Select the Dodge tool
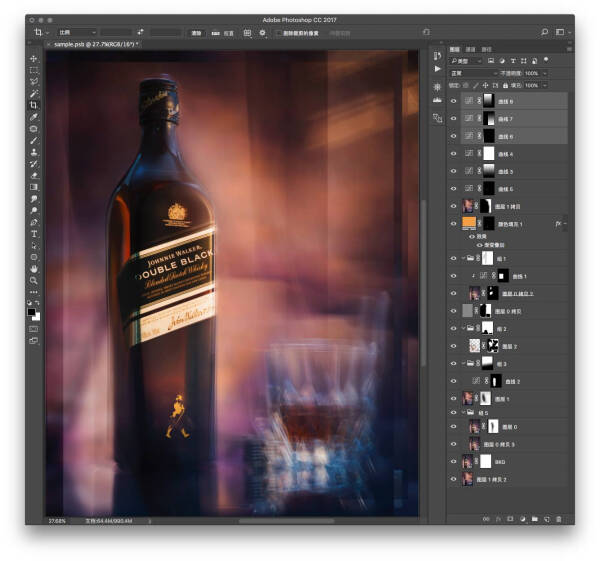Image resolution: width=600 pixels, height=561 pixels. tap(34, 210)
